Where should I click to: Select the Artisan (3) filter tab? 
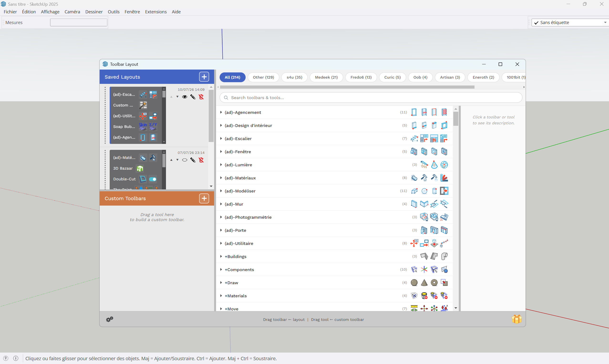[x=450, y=77]
